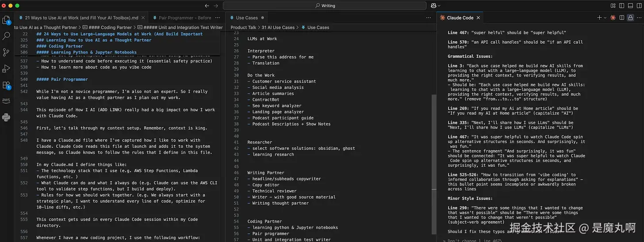Expand the Copilot menu chevron
This screenshot has width=644, height=242.
pos(440,6)
